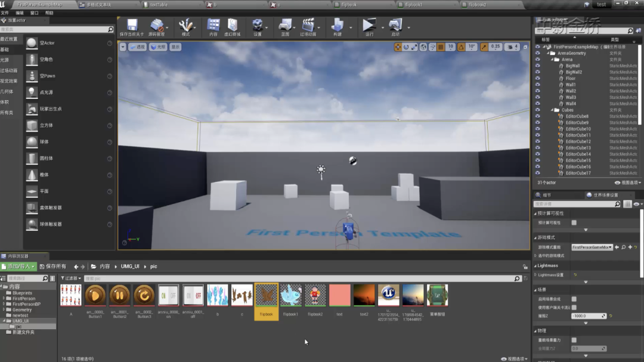Select the Player Start placement icon
Viewport: 644px width, 362px height.
click(32, 109)
